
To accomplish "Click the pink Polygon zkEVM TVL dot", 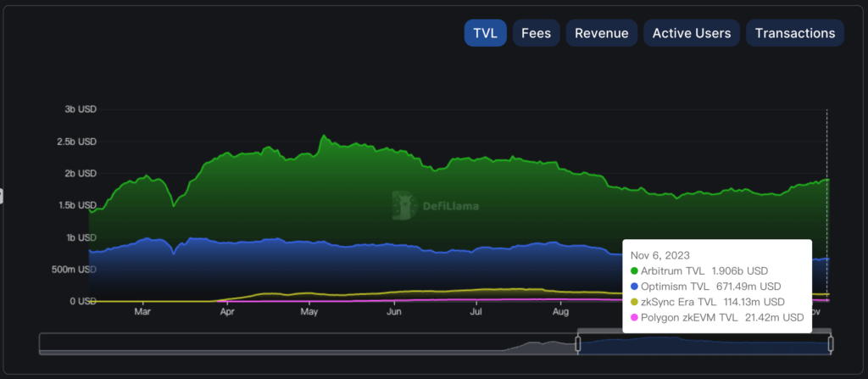I will [x=634, y=317].
